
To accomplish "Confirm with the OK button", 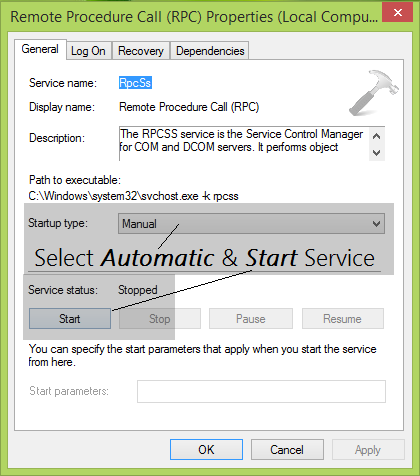I will pos(206,450).
